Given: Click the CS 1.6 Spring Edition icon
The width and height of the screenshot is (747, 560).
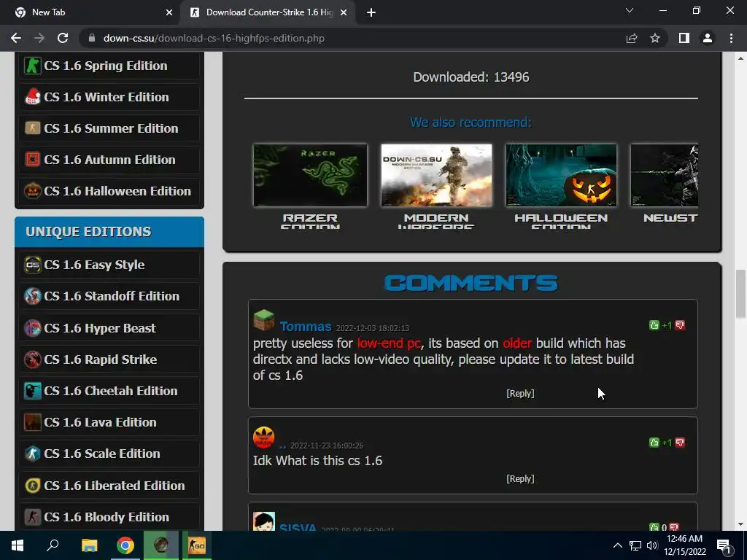Looking at the screenshot, I should [x=32, y=66].
